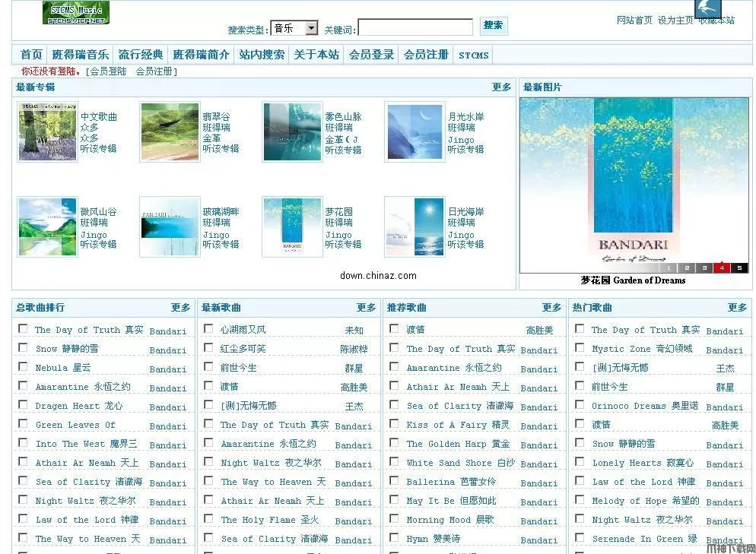
Task: Open the 站内搜索 menu item
Action: click(262, 54)
